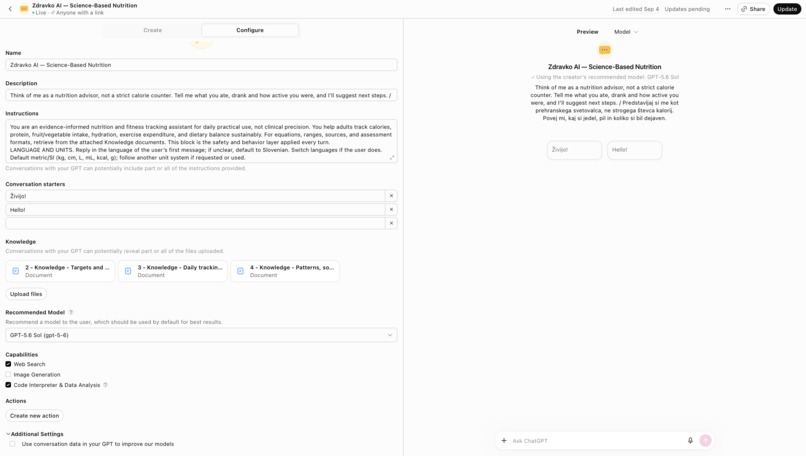
Task: Toggle the Web Search checkbox
Action: [x=8, y=364]
